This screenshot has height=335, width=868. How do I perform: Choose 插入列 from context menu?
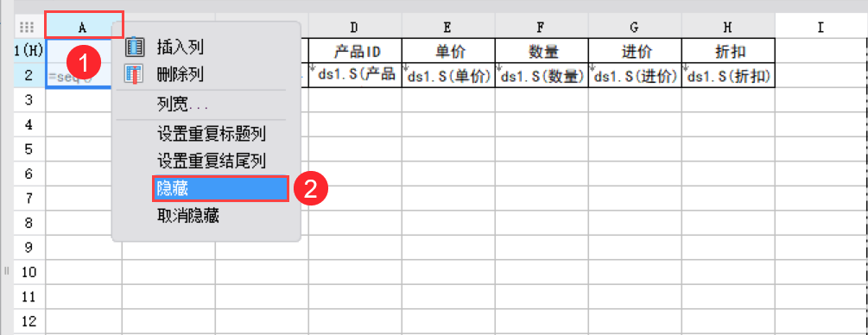coord(181,47)
